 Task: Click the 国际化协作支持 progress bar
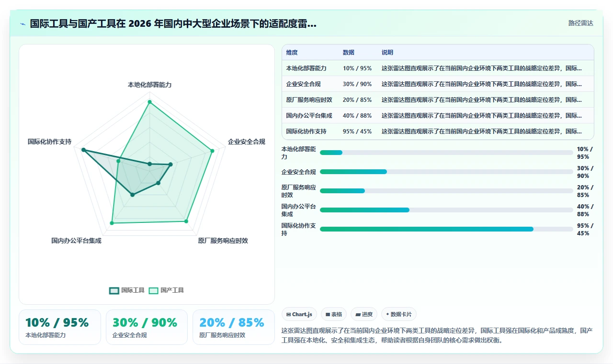point(446,229)
